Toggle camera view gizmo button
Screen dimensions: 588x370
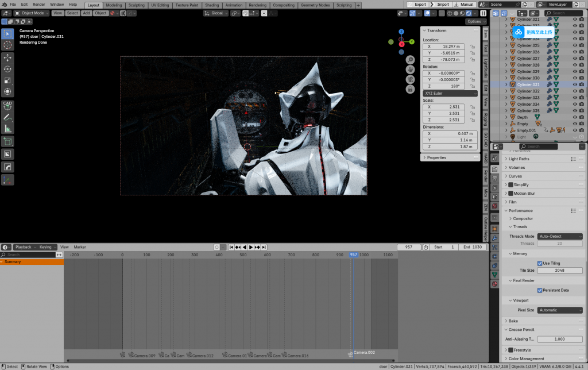coord(410,79)
